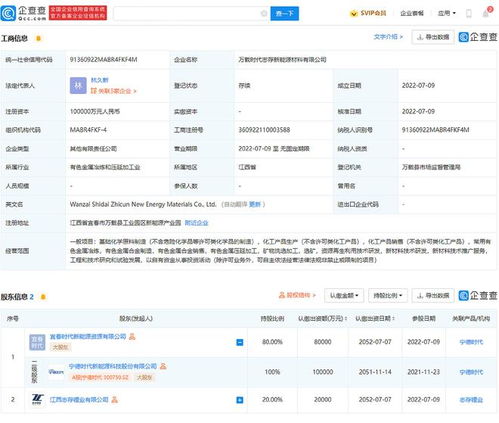The image size is (499, 423).
Task: Sort by 认缴出资日期 column header
Action: point(375,318)
